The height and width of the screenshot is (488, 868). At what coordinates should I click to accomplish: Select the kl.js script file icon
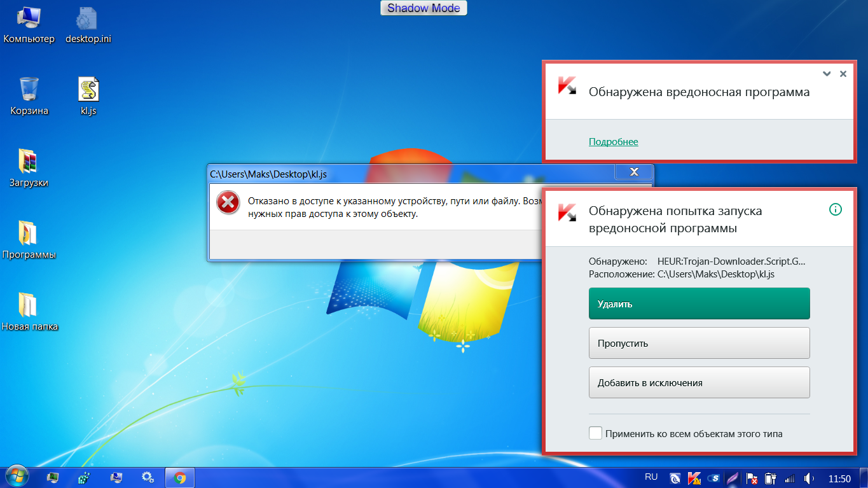(88, 97)
